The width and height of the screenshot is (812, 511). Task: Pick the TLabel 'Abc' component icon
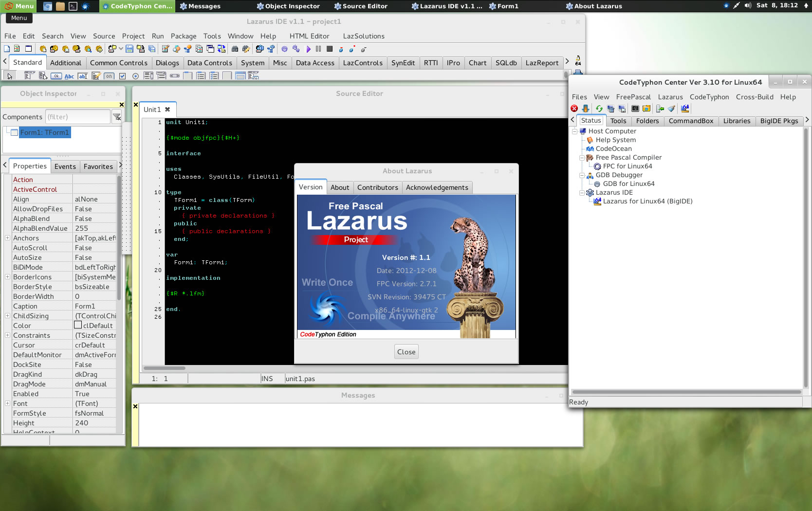pyautogui.click(x=70, y=76)
